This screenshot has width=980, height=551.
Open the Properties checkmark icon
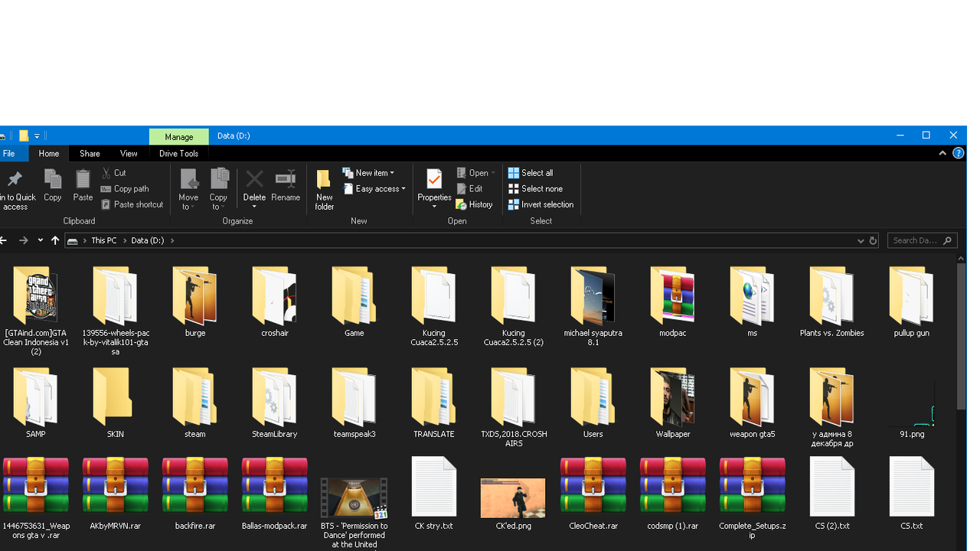point(434,180)
